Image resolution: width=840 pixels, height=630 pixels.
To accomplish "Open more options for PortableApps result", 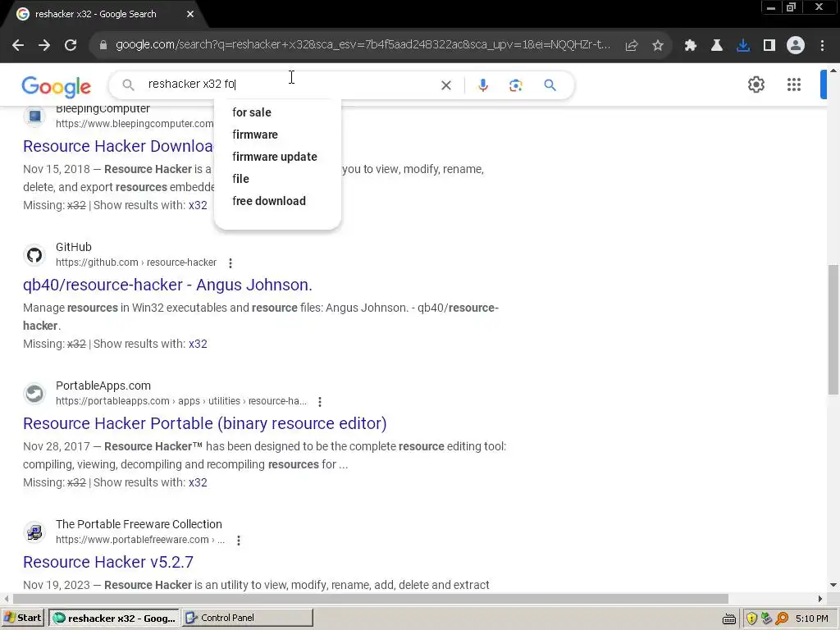I will click(x=320, y=402).
